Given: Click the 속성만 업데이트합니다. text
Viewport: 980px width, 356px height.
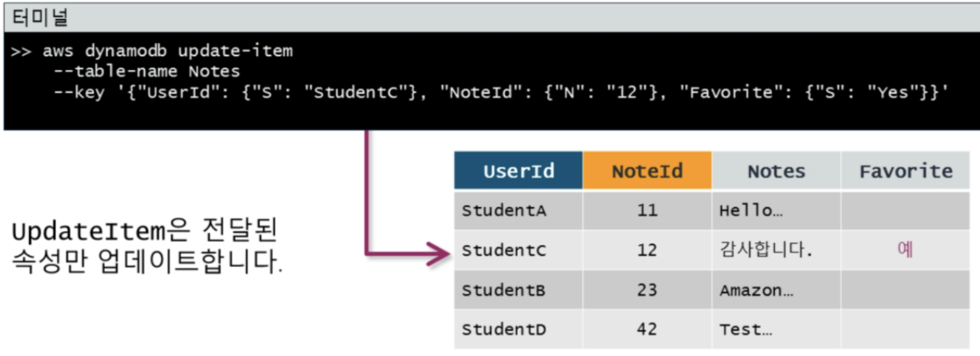Looking at the screenshot, I should 148,263.
